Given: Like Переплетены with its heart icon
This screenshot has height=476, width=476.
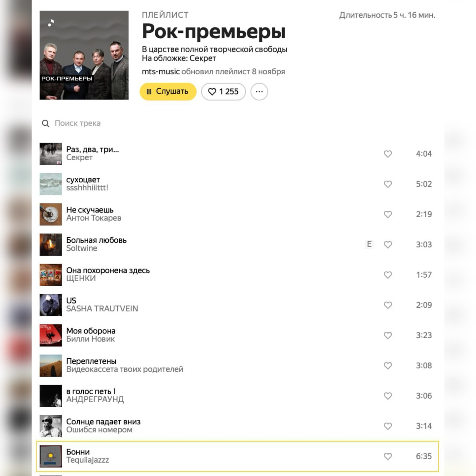Looking at the screenshot, I should 388,366.
